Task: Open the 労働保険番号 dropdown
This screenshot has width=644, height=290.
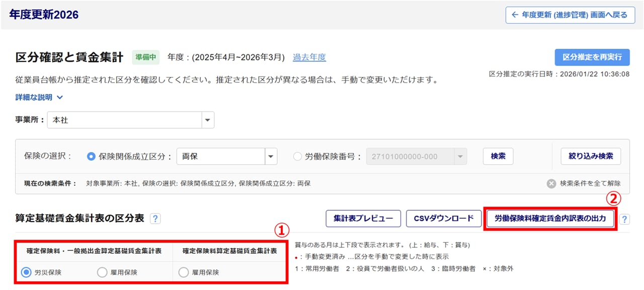Action: coord(460,156)
